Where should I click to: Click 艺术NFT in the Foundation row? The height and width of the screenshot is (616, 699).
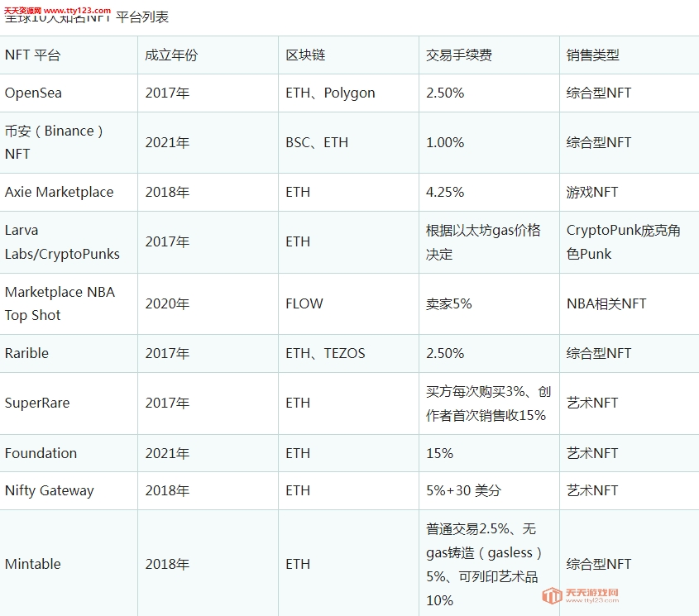[x=592, y=453]
